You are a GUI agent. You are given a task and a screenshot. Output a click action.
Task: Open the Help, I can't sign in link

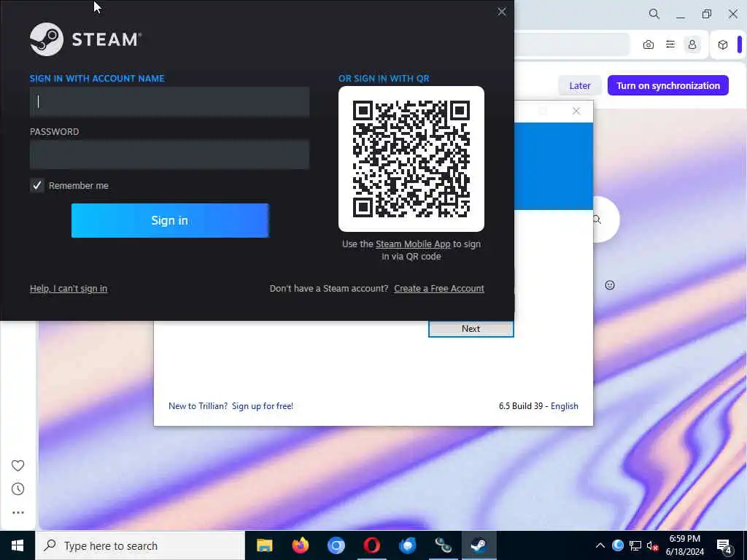[x=69, y=289]
